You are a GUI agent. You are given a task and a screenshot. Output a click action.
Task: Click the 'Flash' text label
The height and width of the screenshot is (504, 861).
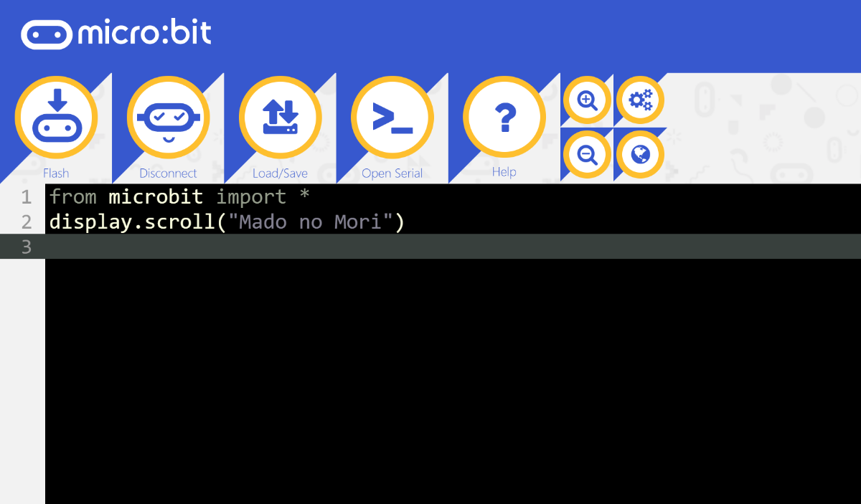click(56, 173)
